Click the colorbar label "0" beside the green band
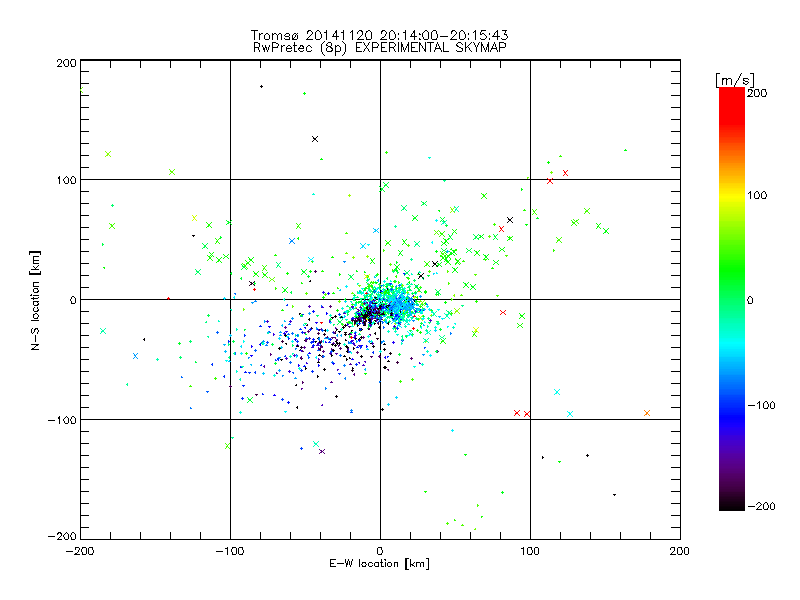Screen dimensions: 800x600 [750, 300]
